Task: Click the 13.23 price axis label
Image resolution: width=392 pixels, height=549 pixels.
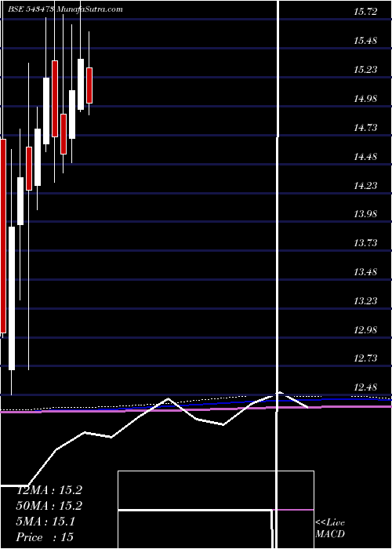Action: pos(365,301)
